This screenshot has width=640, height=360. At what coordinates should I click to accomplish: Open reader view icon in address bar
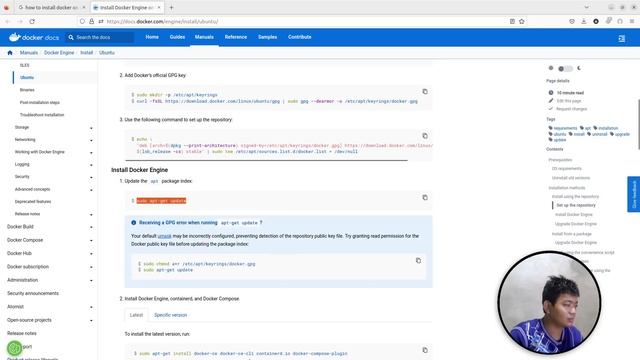tap(512, 21)
